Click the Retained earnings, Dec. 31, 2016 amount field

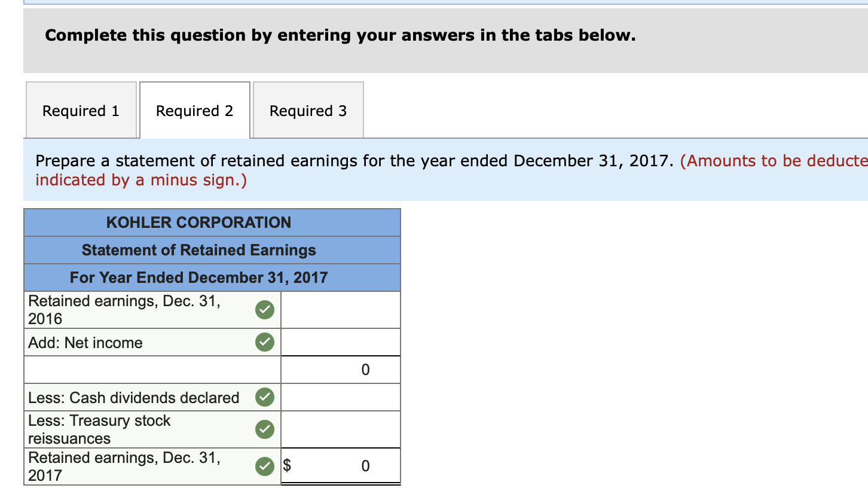(x=340, y=309)
